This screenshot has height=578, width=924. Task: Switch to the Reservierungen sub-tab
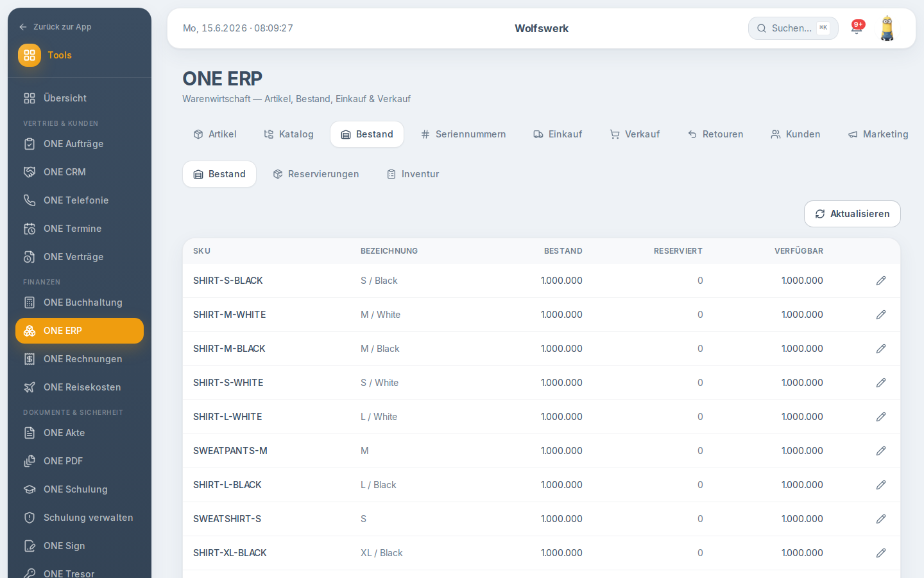(x=316, y=174)
